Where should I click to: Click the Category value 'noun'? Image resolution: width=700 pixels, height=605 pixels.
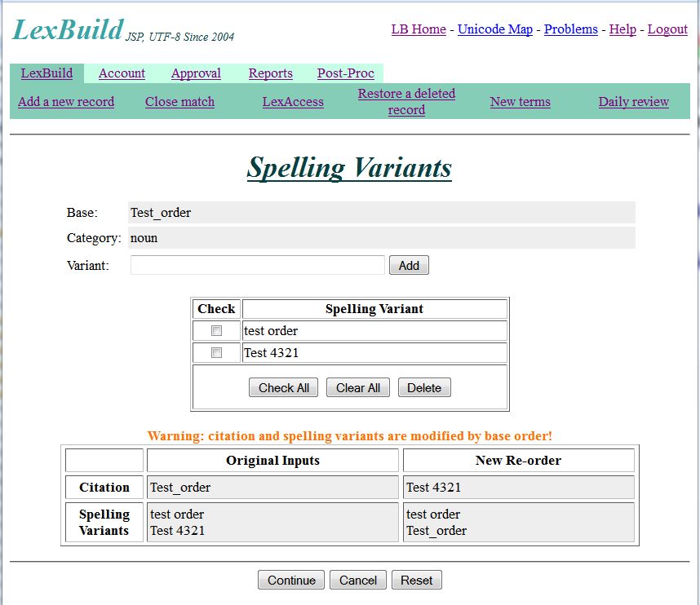click(382, 238)
